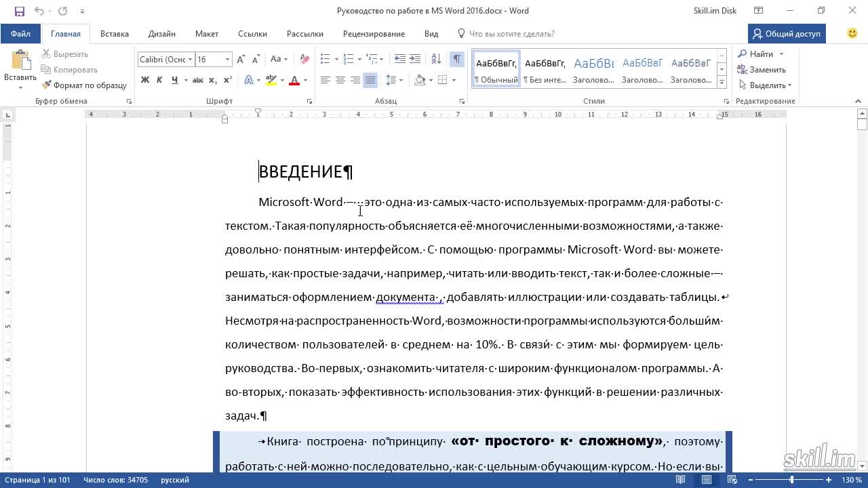Screen dimensions: 868x488
Task: Click the Align Right icon
Action: tap(355, 80)
